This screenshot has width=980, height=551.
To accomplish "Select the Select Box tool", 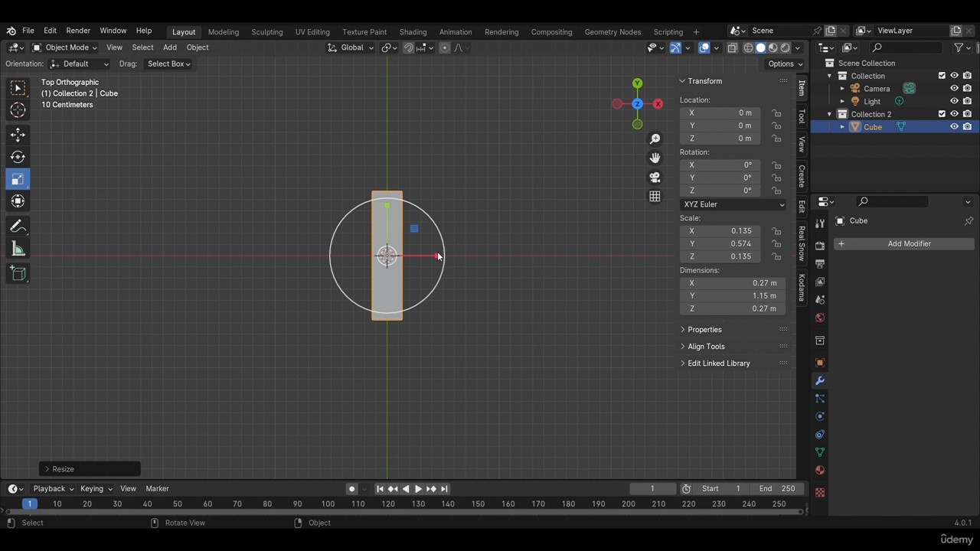I will point(18,88).
